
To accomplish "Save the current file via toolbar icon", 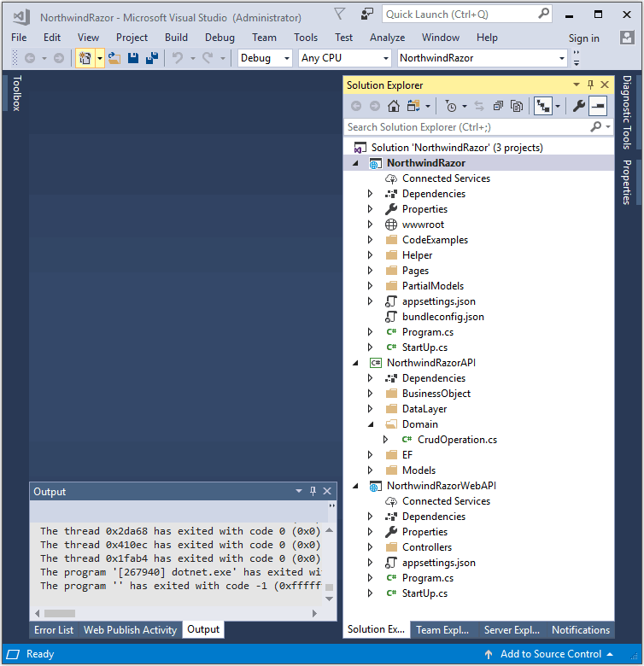I will pos(133,58).
